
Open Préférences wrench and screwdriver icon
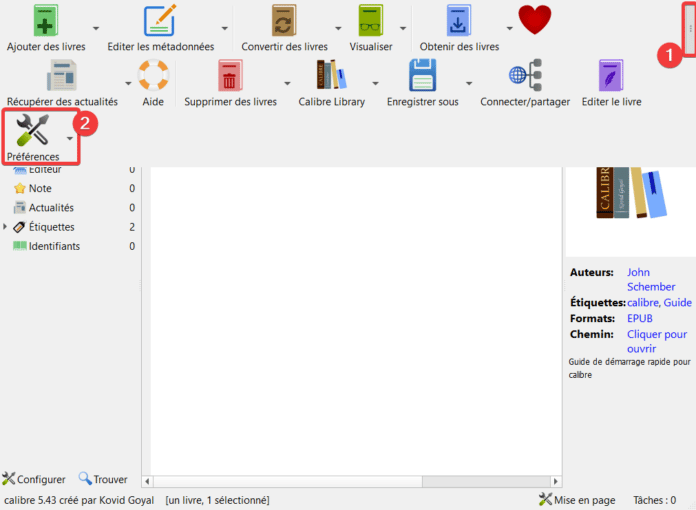coord(32,130)
